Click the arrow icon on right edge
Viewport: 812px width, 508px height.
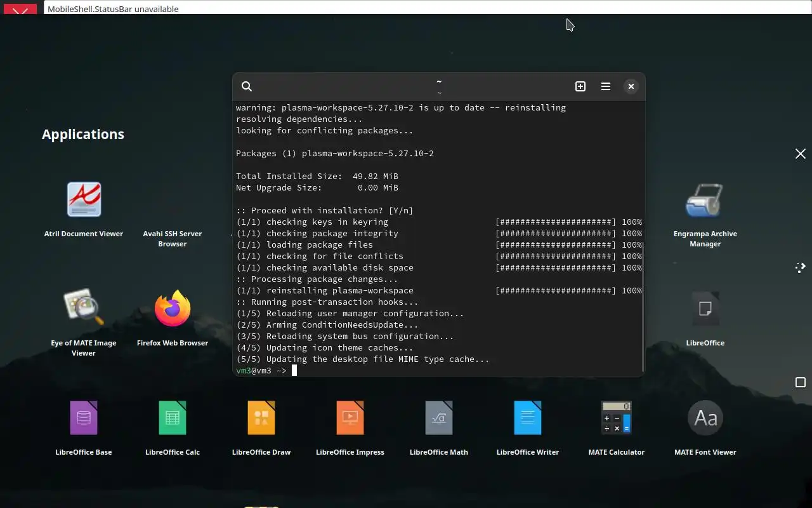click(x=801, y=267)
